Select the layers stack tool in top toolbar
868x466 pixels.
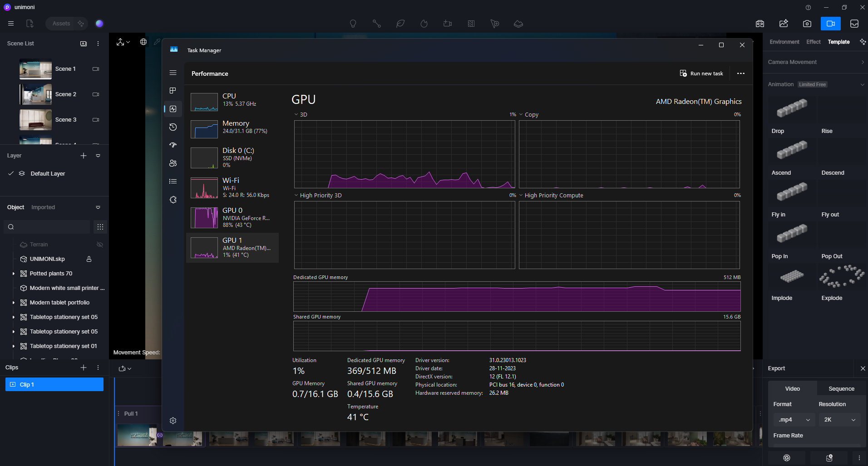point(518,24)
